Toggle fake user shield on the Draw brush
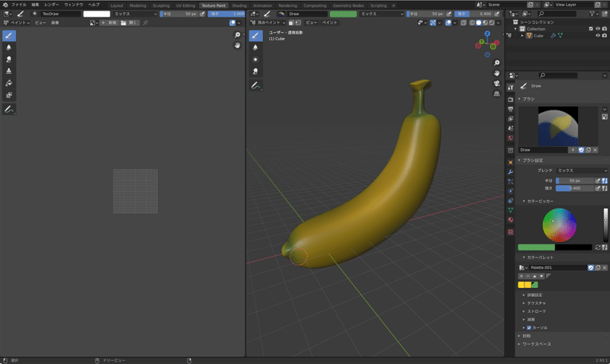The width and height of the screenshot is (610, 364). point(581,150)
